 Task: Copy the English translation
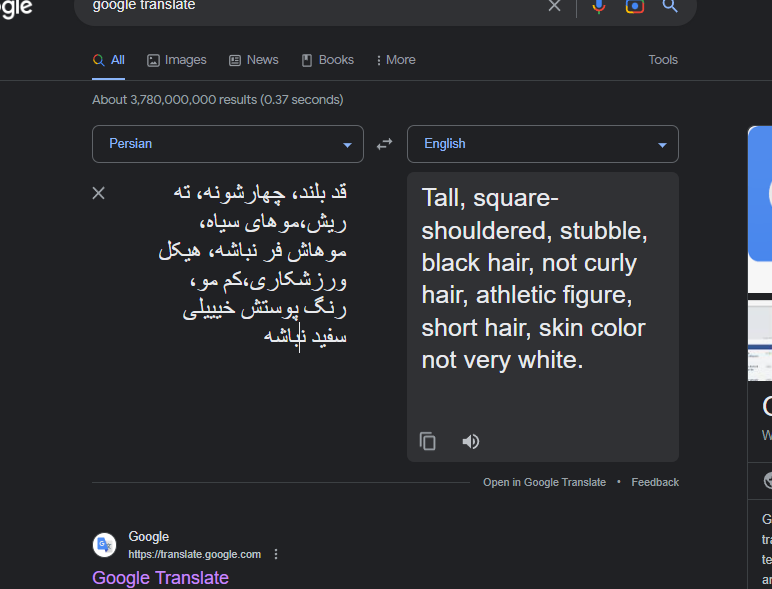coord(427,441)
